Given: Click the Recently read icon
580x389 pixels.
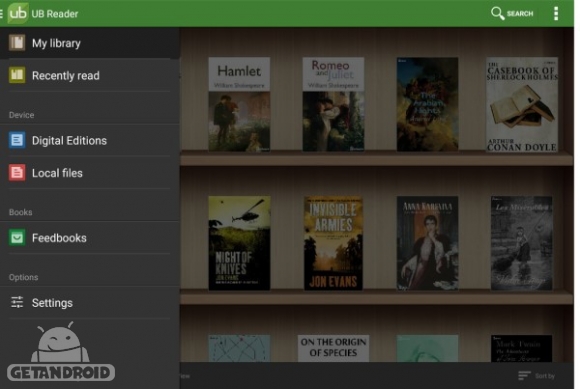Looking at the screenshot, I should (x=17, y=75).
